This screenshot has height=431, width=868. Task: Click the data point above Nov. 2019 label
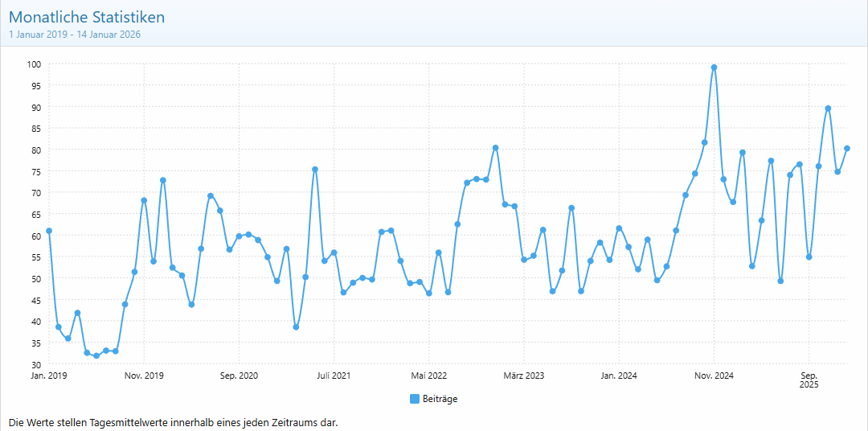coord(144,200)
